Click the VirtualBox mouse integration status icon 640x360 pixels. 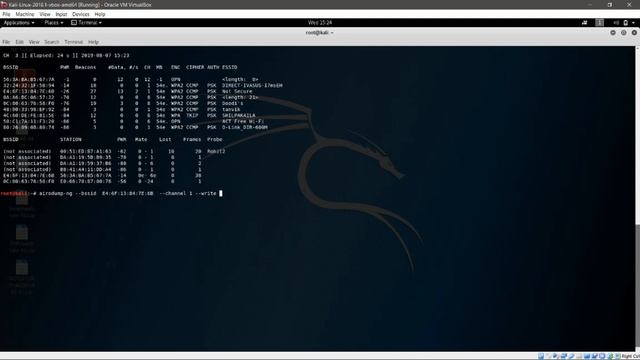[610, 356]
